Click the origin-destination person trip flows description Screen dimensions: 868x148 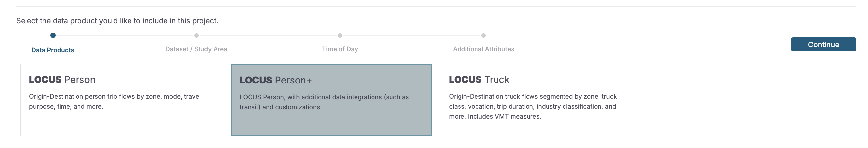pyautogui.click(x=114, y=102)
